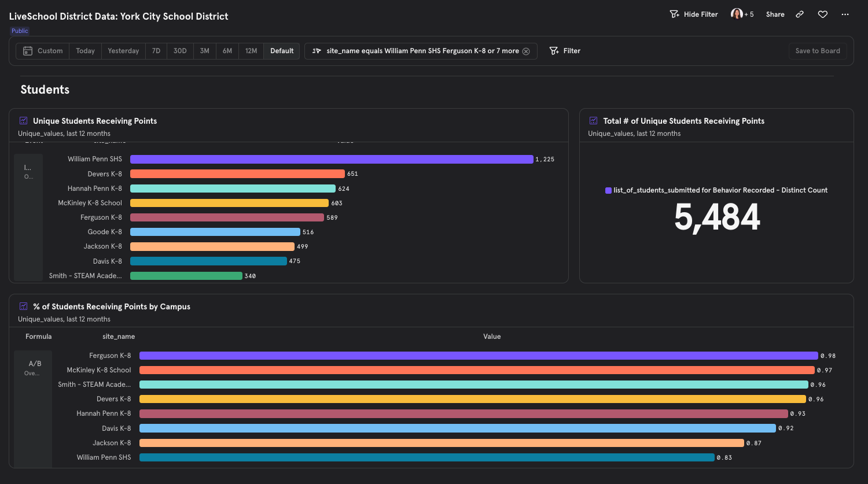Click the Goode K-8 bar showing 516

point(215,232)
